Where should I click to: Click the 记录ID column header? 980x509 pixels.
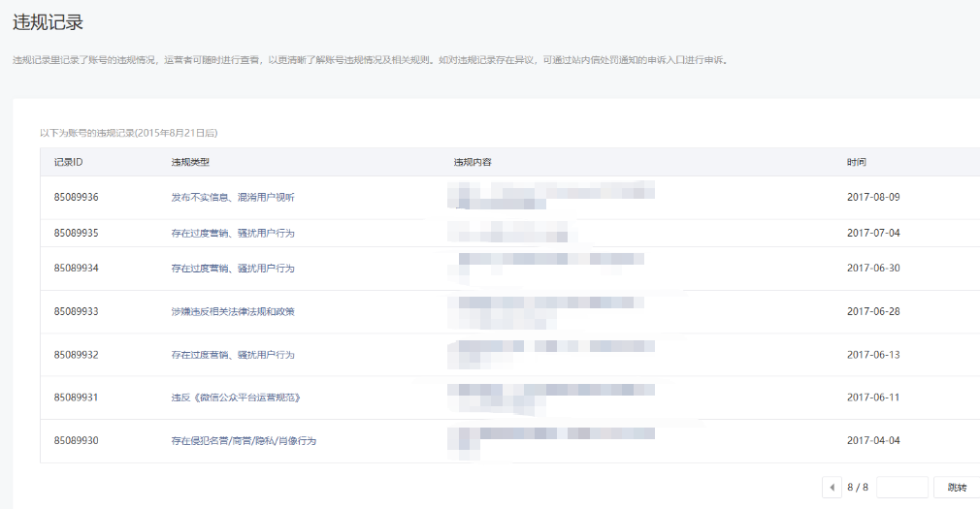pos(68,162)
